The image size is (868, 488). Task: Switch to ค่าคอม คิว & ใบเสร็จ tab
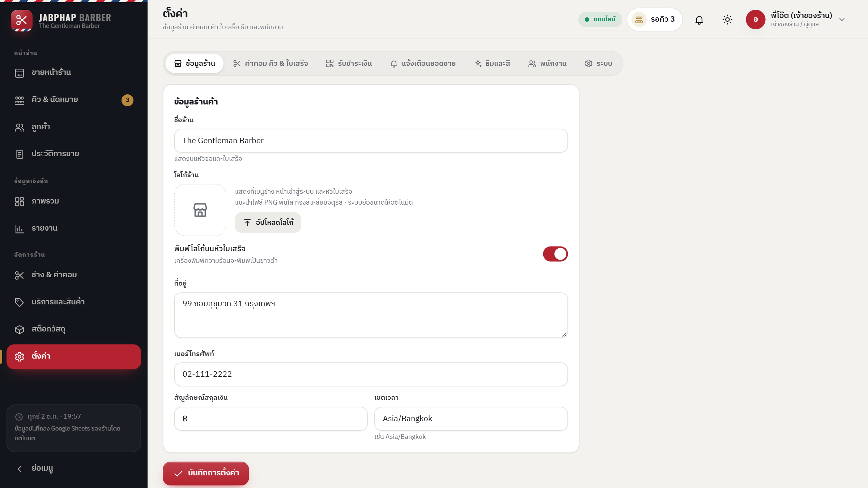pos(271,64)
